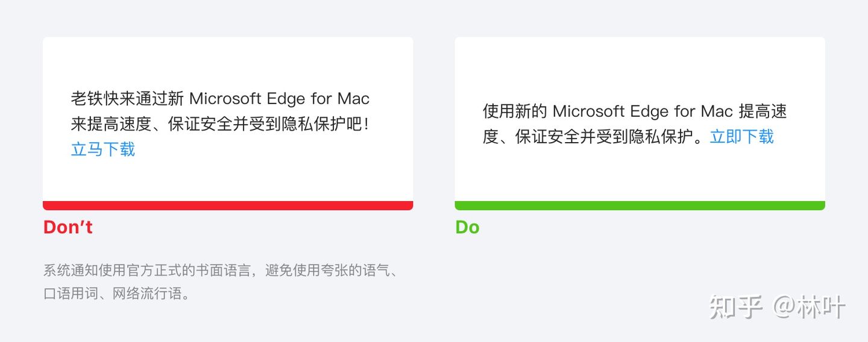Click the text 度、保证安全并受到隐私保护。
The image size is (868, 342).
(594, 137)
